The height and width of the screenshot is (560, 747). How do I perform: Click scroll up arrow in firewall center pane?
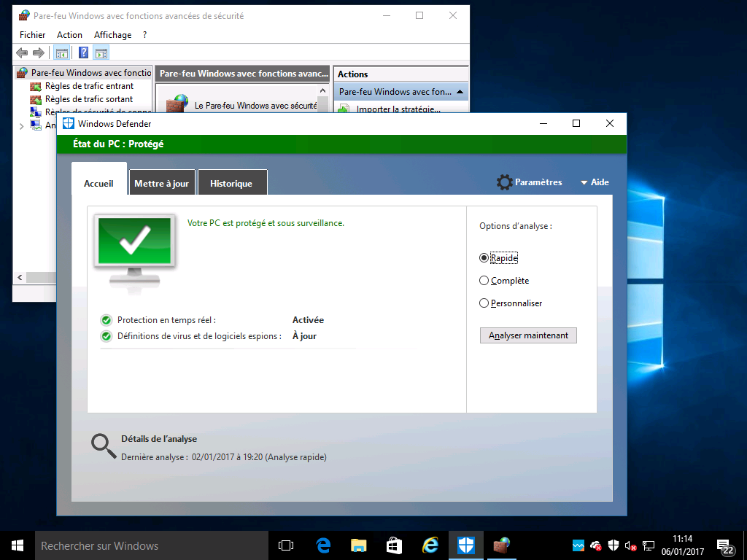(323, 90)
